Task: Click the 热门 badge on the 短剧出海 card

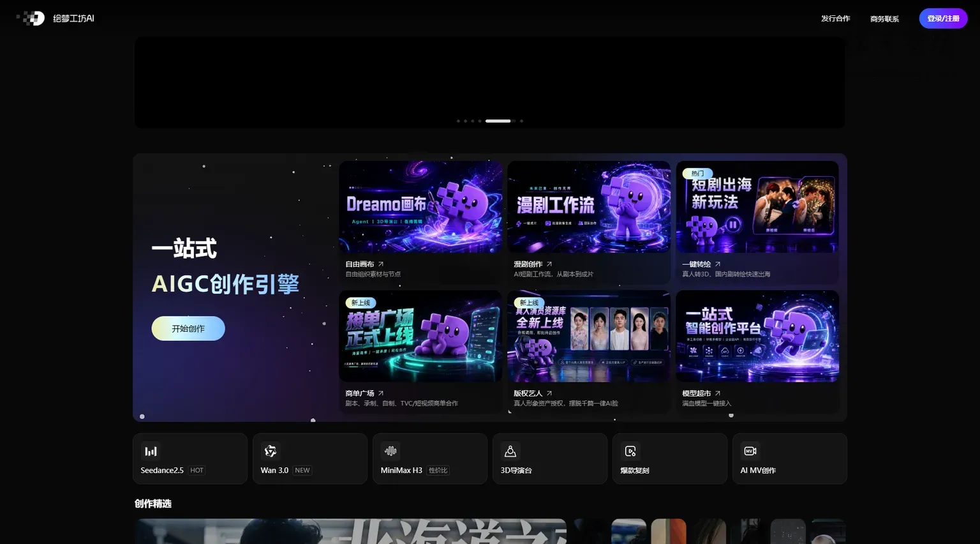Action: tap(697, 174)
